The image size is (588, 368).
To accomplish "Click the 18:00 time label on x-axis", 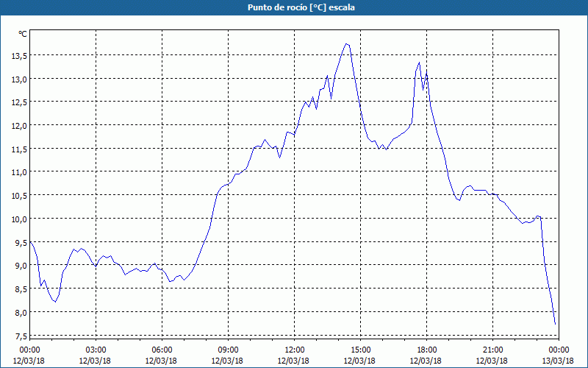I will click(x=426, y=350).
